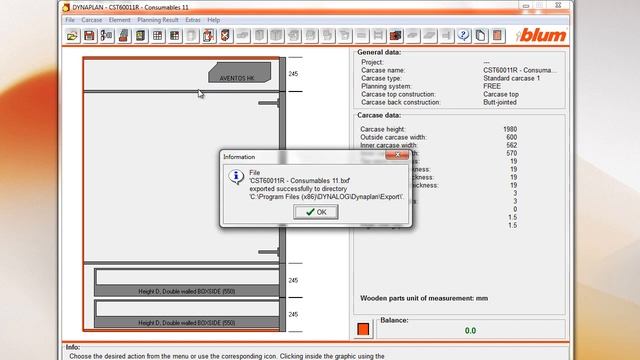
Task: Click the information icon in the dialog
Action: [236, 177]
